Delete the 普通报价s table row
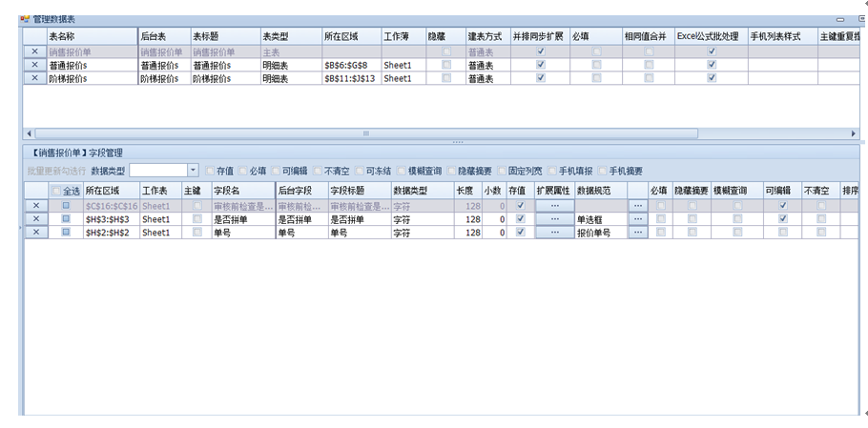The height and width of the screenshot is (428, 868). point(34,65)
